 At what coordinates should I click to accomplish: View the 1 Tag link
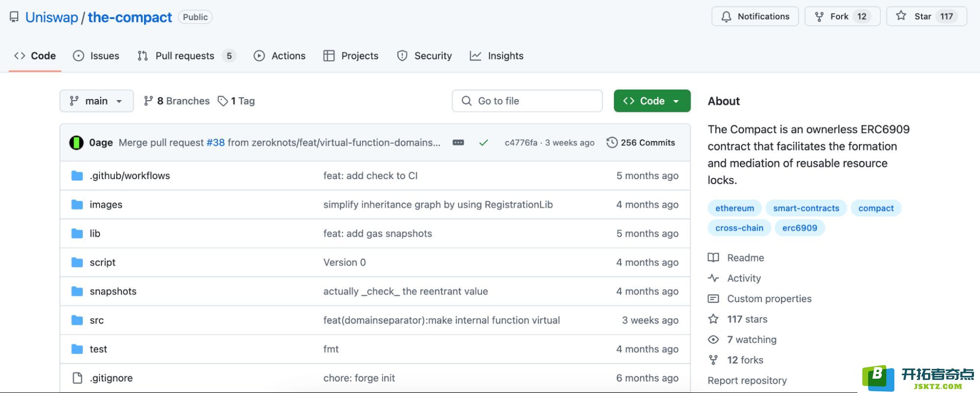pos(237,101)
